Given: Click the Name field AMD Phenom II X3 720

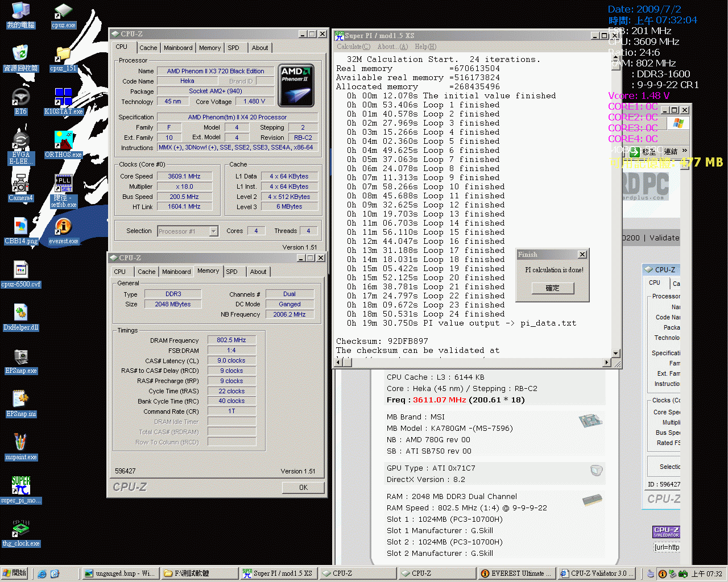Looking at the screenshot, I should [x=216, y=72].
